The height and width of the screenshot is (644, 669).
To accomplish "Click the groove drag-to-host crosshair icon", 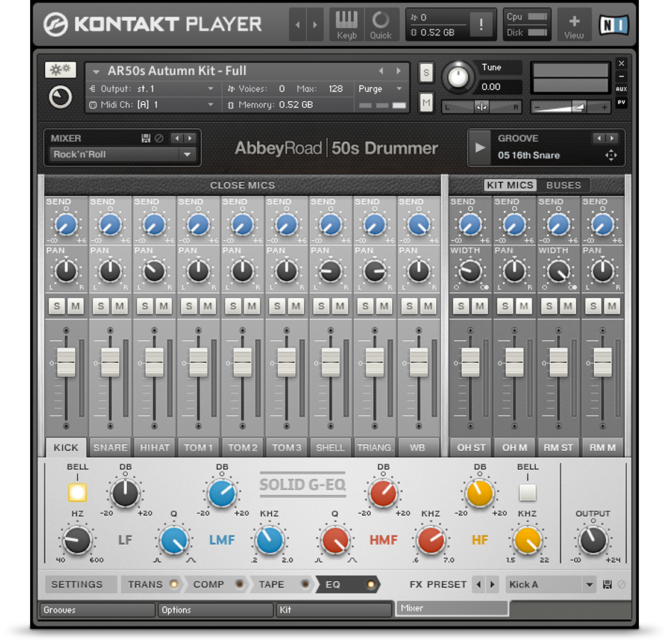I will (x=611, y=155).
